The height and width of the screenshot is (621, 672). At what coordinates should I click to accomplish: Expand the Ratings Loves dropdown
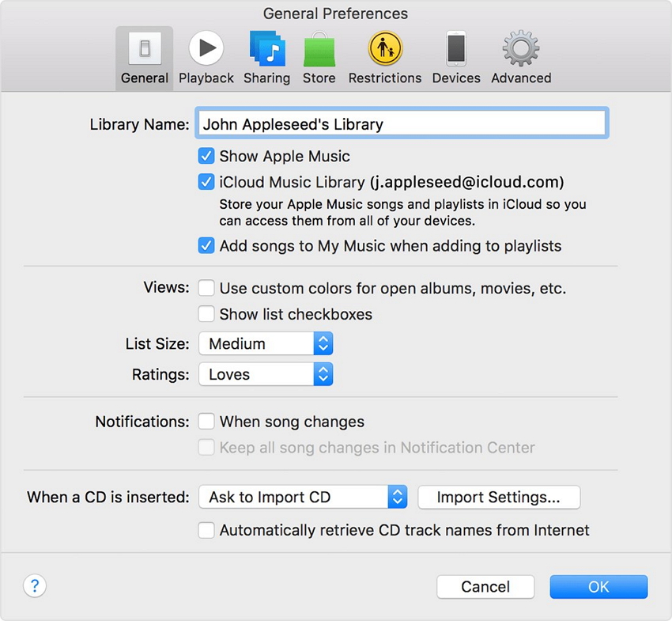pyautogui.click(x=266, y=374)
